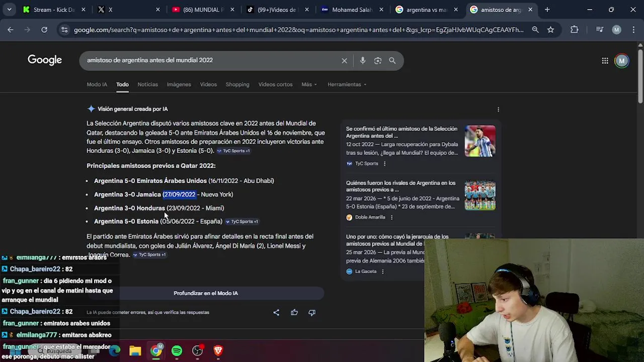Open the Google apps grid
The height and width of the screenshot is (362, 644).
tap(605, 61)
